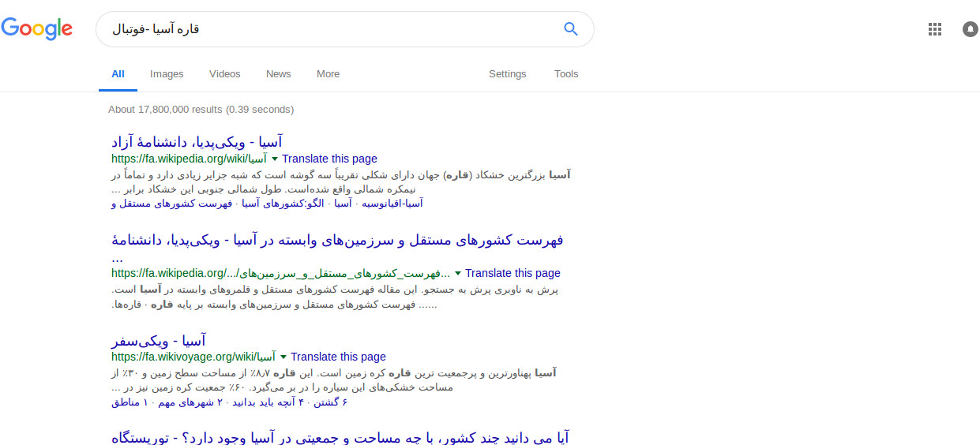
Task: Select the All results tab
Action: [118, 74]
